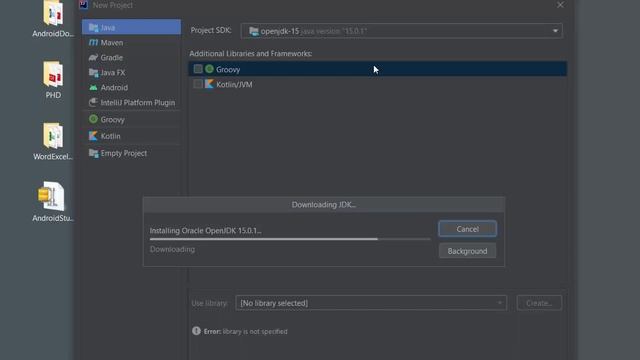Viewport: 640px width, 360px height.
Task: Click 'Installing Oracle OpenJDK 15.0.1...' text
Action: click(205, 231)
